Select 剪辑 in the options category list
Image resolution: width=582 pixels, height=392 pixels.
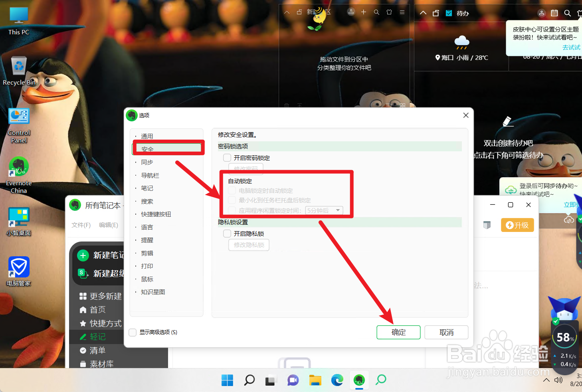click(x=147, y=253)
